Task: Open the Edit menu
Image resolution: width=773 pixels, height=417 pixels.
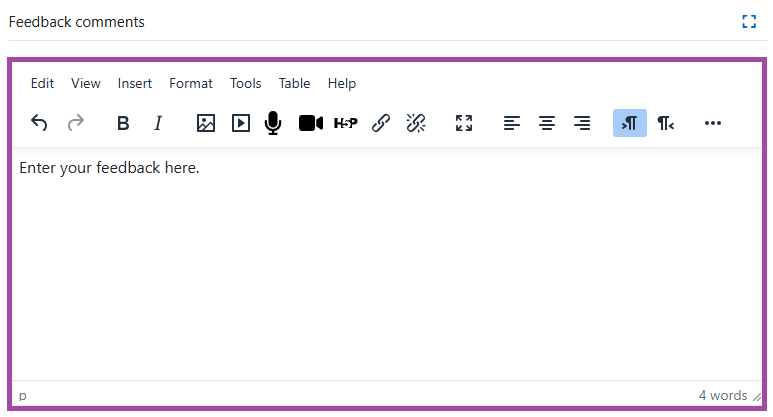Action: pyautogui.click(x=42, y=83)
